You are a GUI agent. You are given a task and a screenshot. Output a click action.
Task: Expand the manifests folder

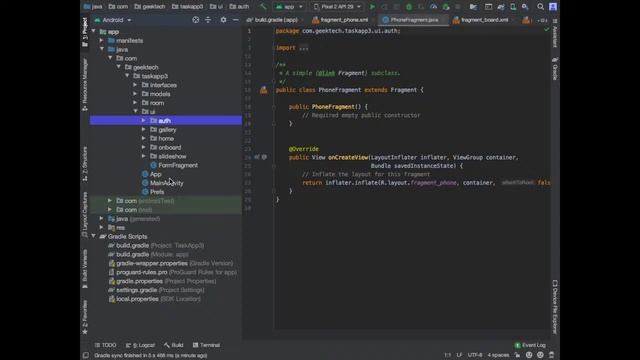coord(102,40)
